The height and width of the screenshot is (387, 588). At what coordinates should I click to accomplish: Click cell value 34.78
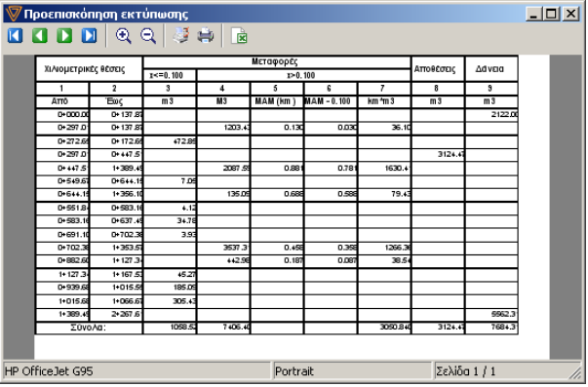click(186, 221)
